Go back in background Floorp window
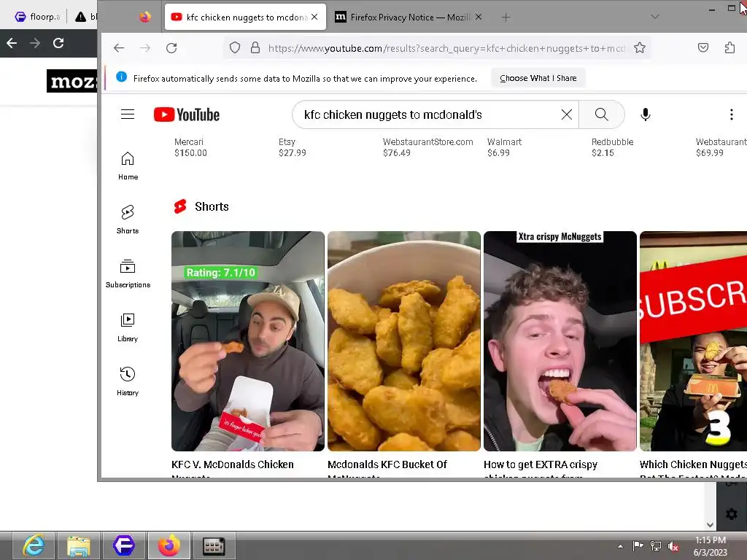The image size is (747, 560). [12, 43]
